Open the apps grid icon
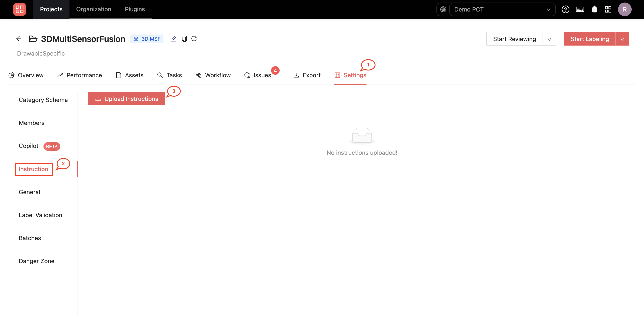Image resolution: width=644 pixels, height=327 pixels. pos(608,10)
